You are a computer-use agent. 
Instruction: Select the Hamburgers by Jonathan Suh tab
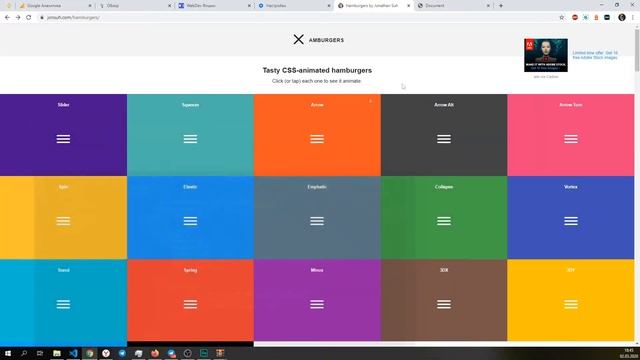pos(373,6)
